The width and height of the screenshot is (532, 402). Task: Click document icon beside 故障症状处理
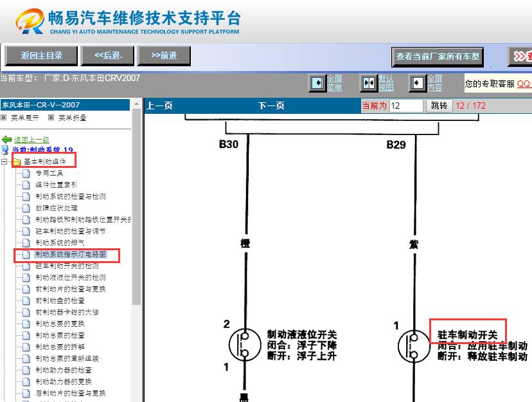[x=26, y=208]
